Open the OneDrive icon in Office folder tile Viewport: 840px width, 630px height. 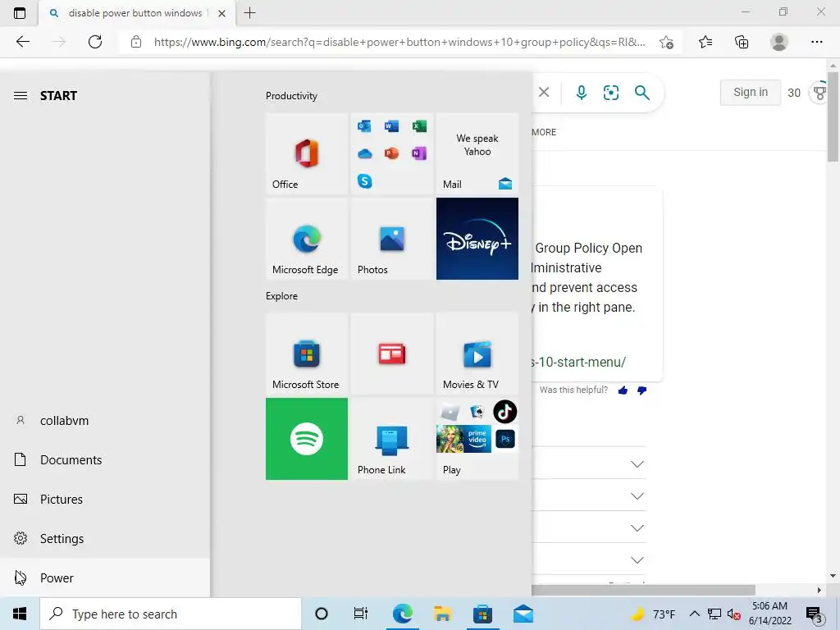coord(364,153)
